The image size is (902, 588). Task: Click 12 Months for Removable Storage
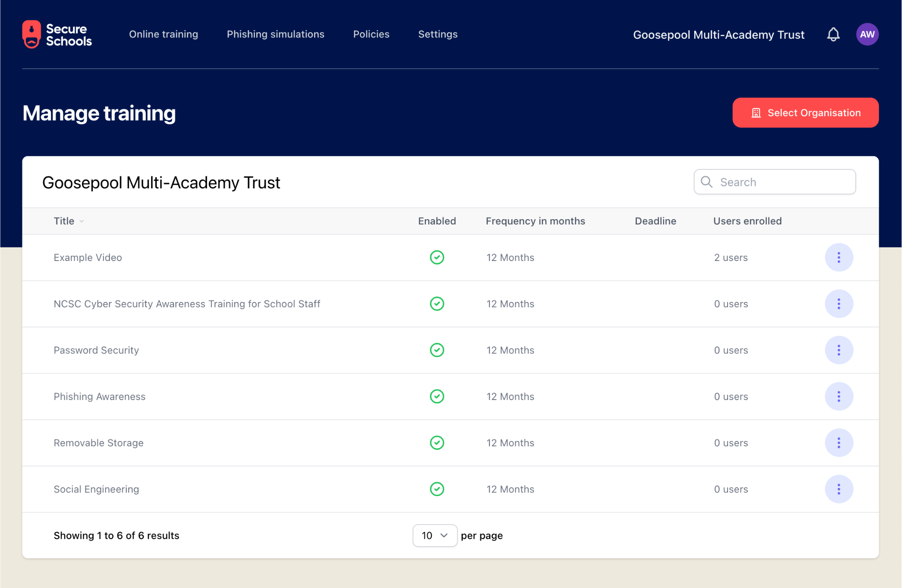pos(510,443)
